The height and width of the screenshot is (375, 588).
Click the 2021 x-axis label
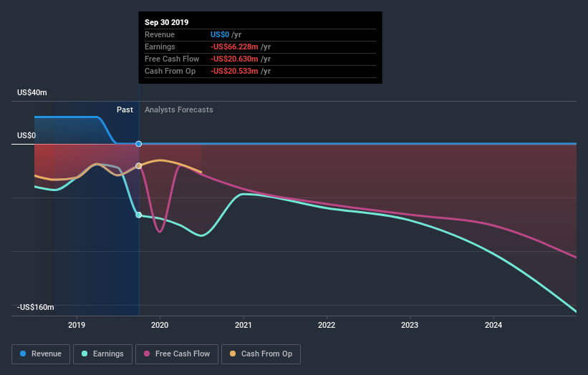tap(244, 325)
